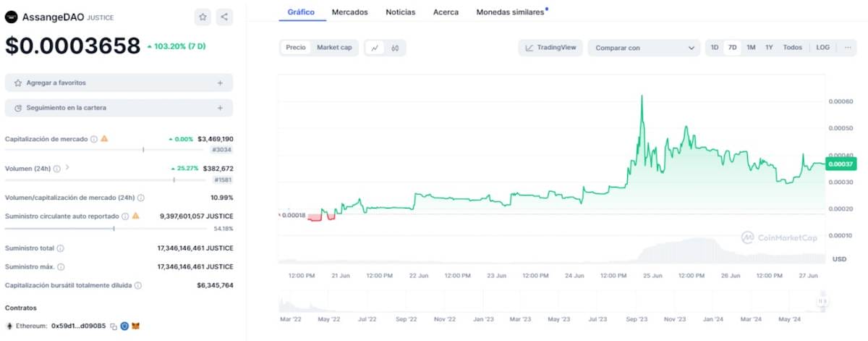This screenshot has width=868, height=341.
Task: Select the 1D time range
Action: [x=715, y=48]
